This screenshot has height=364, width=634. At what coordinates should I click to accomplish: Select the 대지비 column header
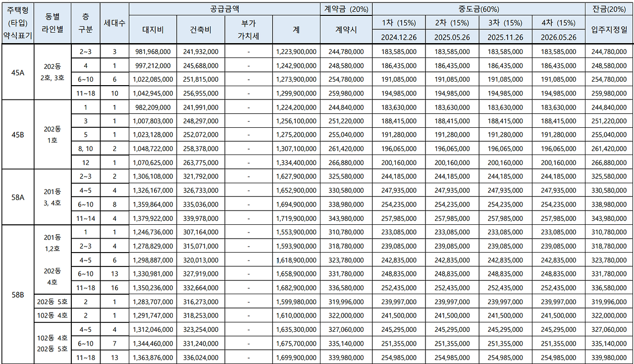point(153,30)
